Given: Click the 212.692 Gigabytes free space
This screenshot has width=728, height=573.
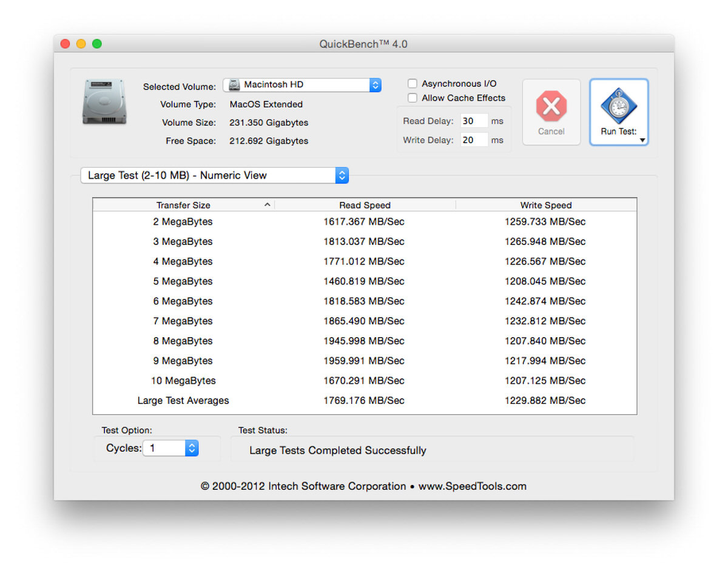Looking at the screenshot, I should 269,141.
